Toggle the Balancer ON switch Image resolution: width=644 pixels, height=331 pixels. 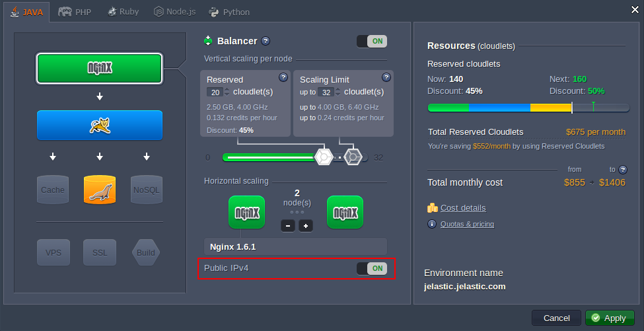[x=372, y=41]
